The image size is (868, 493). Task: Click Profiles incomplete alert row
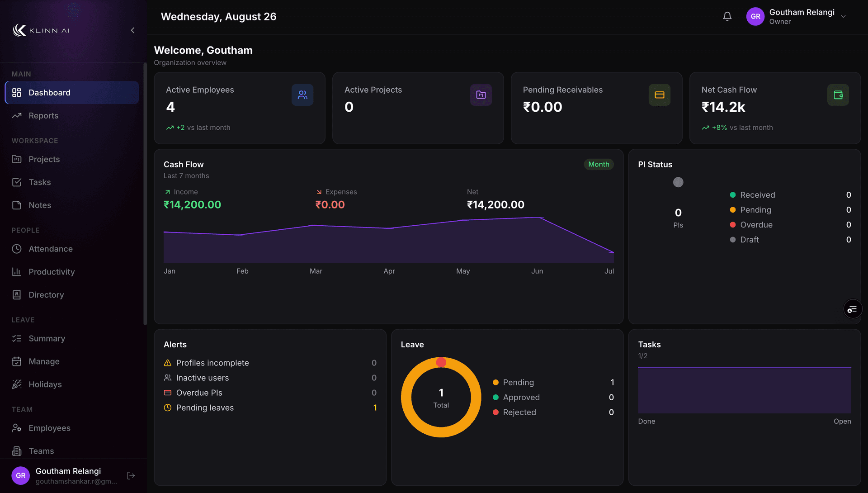click(270, 363)
